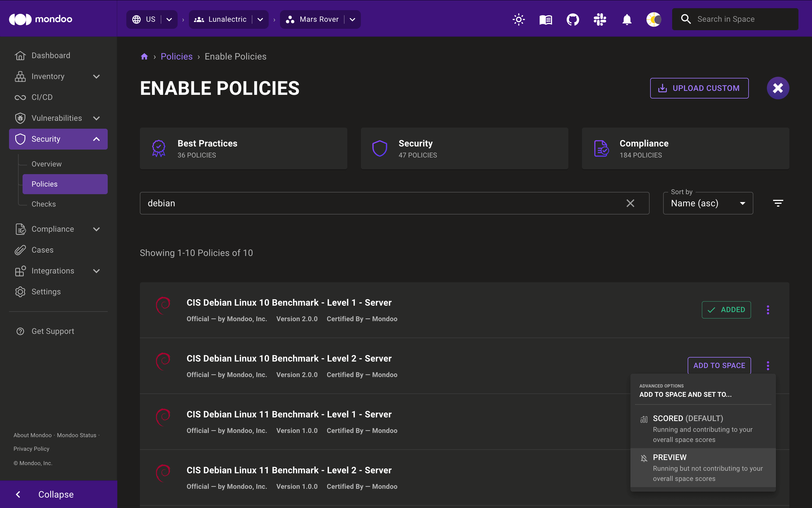Open the filter list icon

coord(778,203)
